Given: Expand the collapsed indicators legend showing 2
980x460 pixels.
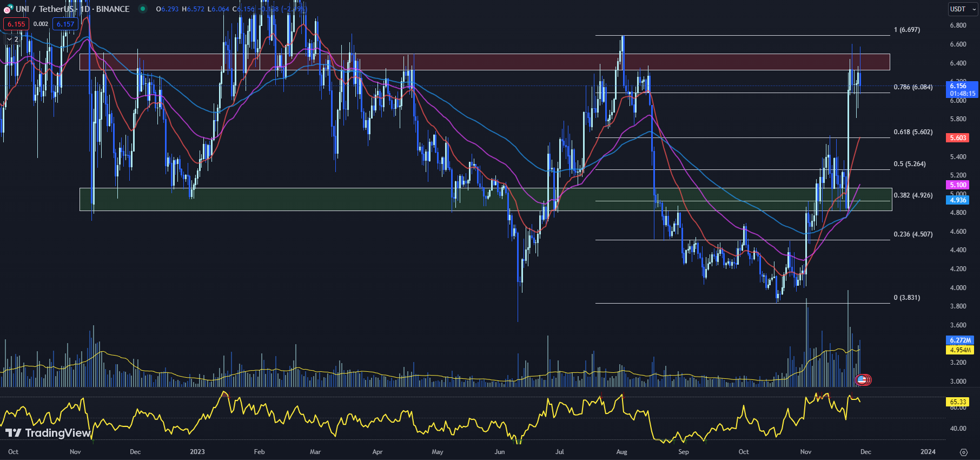Looking at the screenshot, I should pyautogui.click(x=12, y=39).
